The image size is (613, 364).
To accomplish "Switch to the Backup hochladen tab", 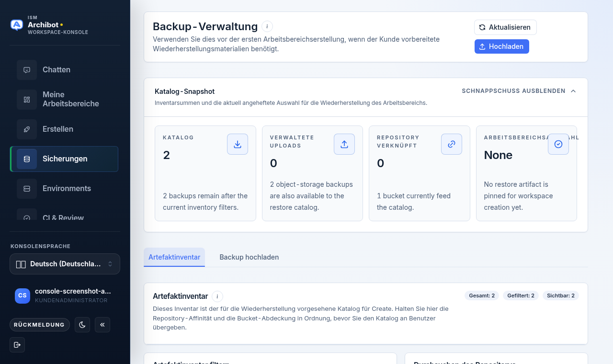I will pyautogui.click(x=249, y=257).
